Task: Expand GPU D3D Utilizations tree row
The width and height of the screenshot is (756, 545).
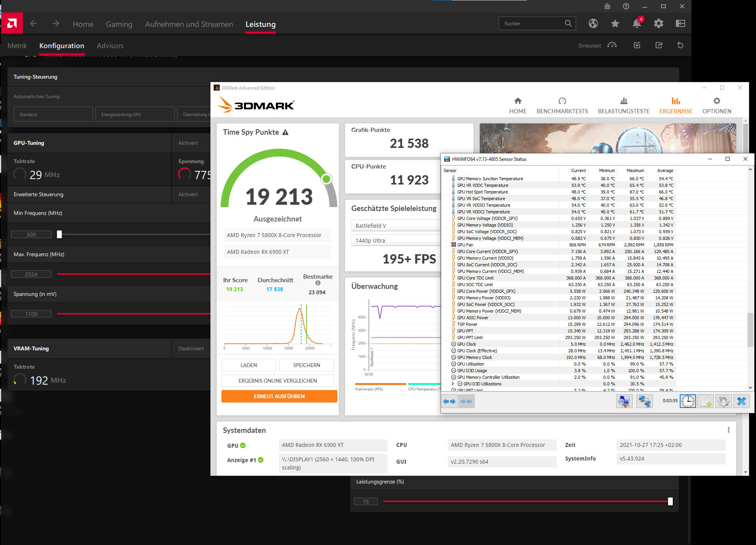Action: pyautogui.click(x=453, y=384)
